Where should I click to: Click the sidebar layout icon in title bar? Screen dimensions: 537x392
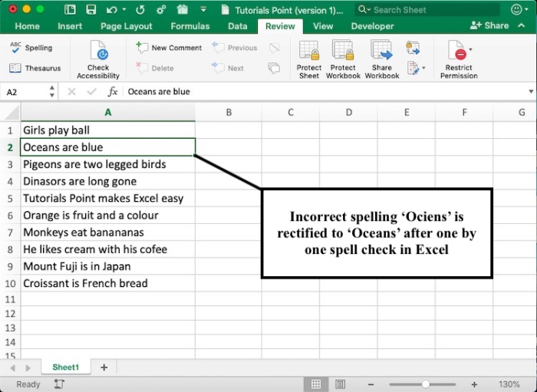coord(70,9)
